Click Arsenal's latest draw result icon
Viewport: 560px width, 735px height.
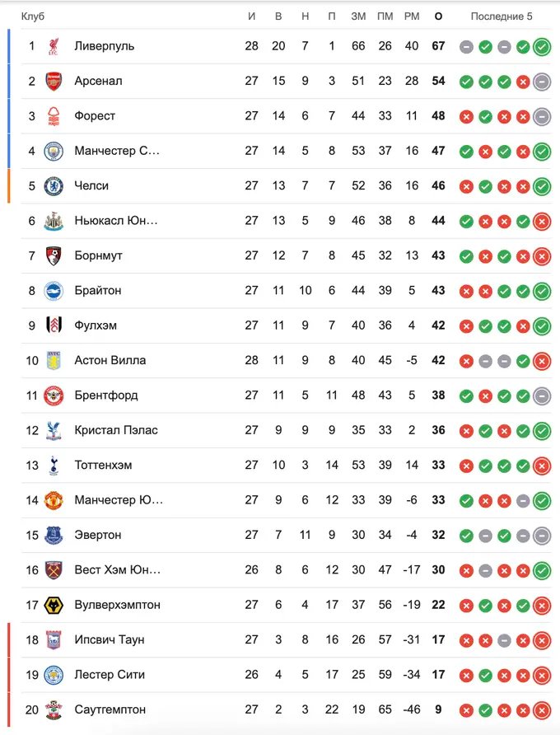[x=542, y=82]
